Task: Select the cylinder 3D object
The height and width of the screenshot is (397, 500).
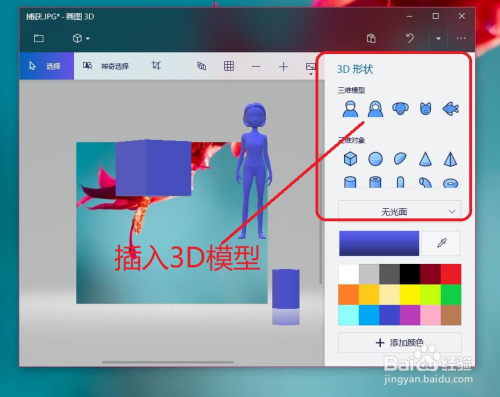Action: 350,182
